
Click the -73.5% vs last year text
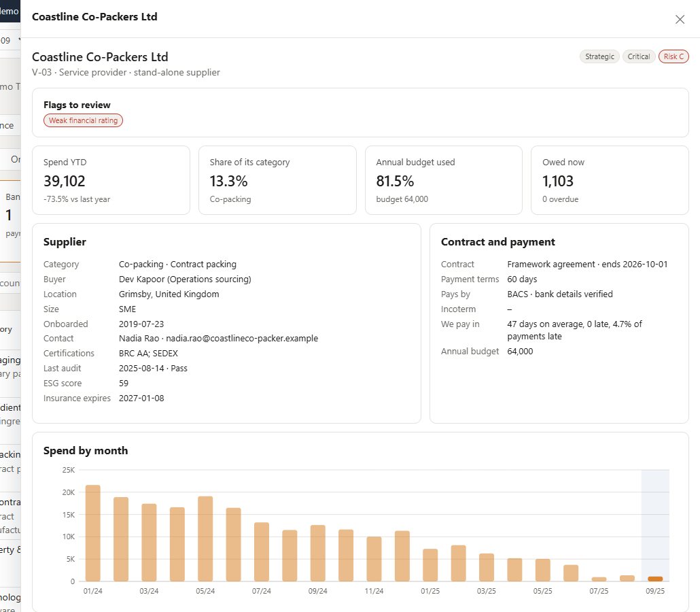pos(77,199)
